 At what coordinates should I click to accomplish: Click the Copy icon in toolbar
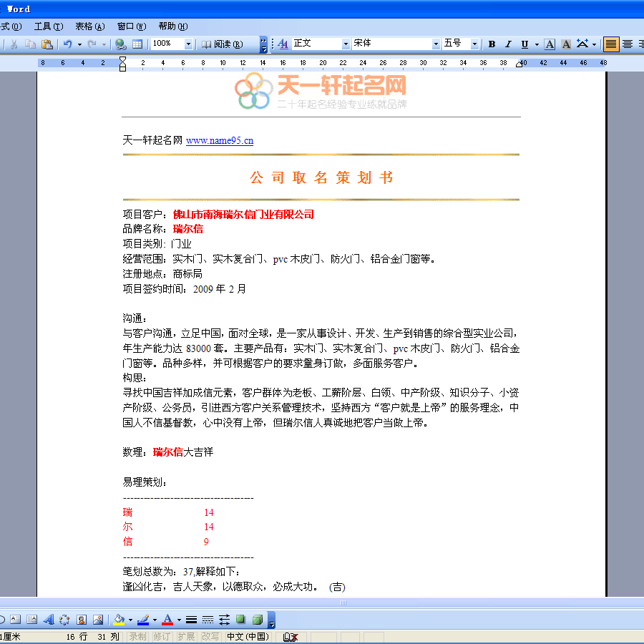click(30, 44)
